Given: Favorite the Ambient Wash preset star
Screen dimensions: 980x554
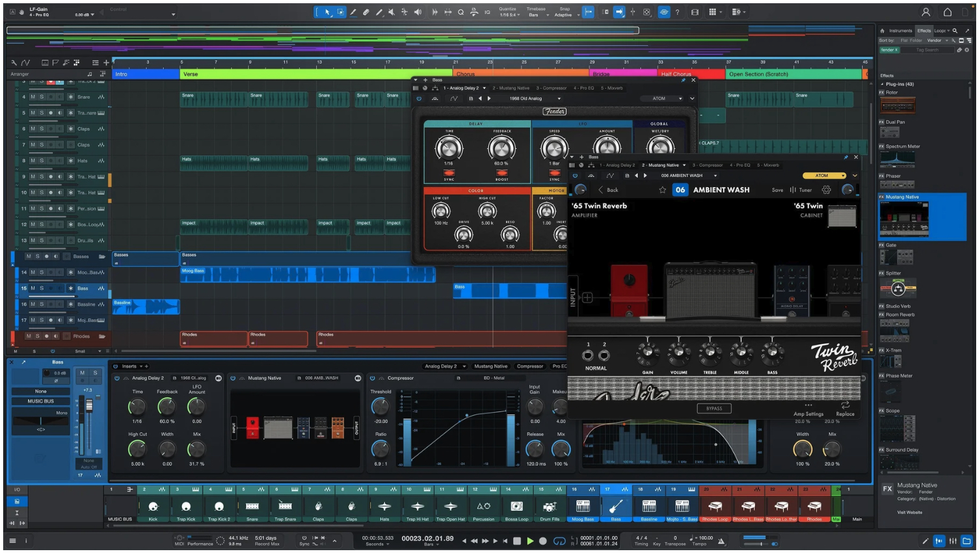Looking at the screenshot, I should 663,190.
